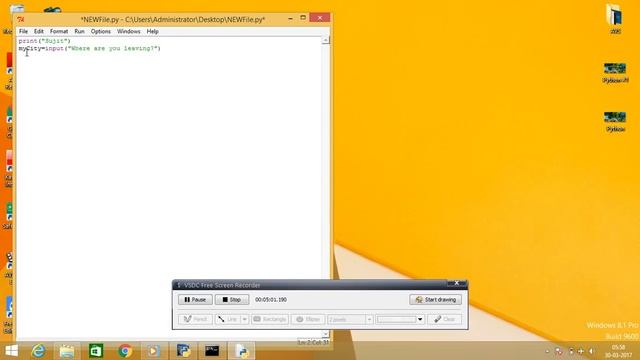Stop the VSDC screen recording
The image size is (640, 360).
click(232, 300)
